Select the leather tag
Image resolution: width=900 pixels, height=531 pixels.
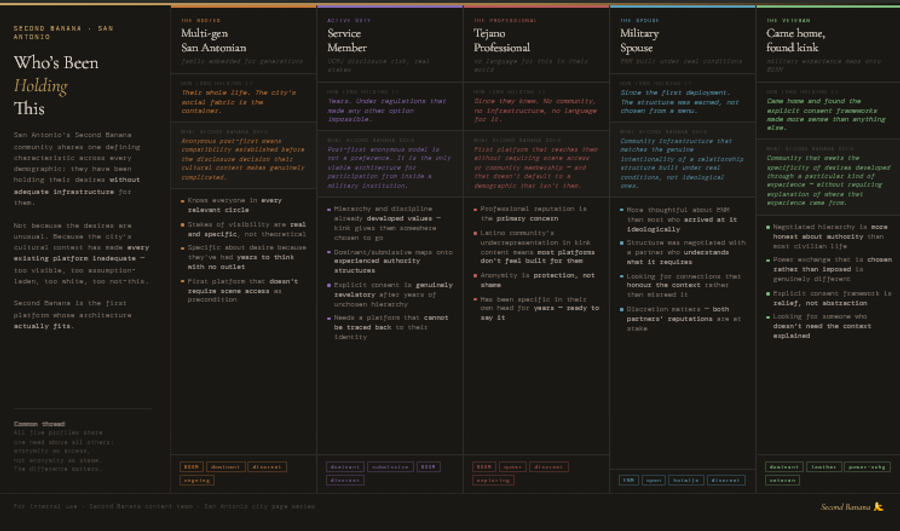[x=824, y=467]
